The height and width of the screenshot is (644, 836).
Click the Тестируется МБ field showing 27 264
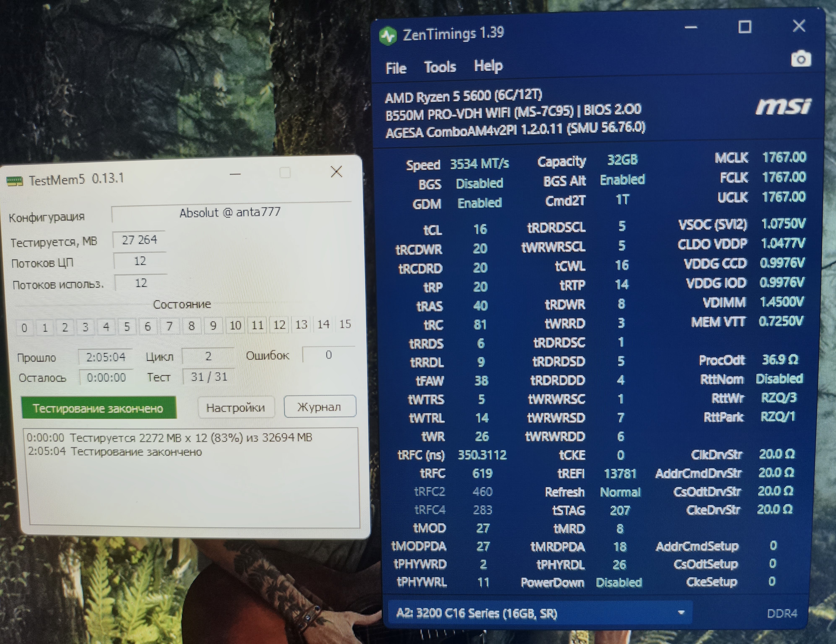[x=139, y=240]
